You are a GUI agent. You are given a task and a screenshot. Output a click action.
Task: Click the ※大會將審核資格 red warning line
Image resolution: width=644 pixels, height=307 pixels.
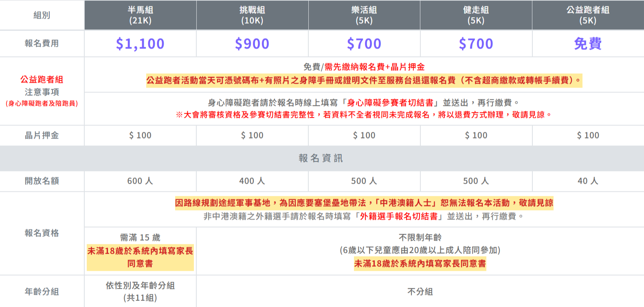(x=364, y=115)
